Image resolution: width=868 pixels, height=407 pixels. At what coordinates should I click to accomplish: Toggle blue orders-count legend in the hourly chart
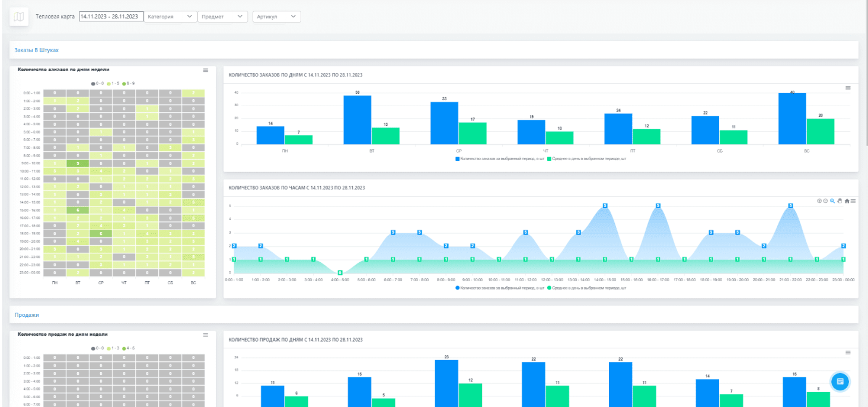tap(500, 287)
